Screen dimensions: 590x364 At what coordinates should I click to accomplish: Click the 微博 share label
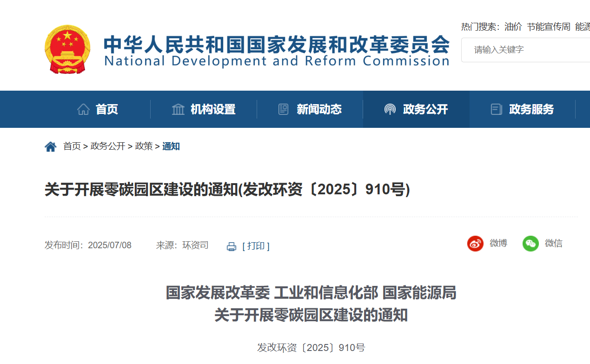(498, 243)
